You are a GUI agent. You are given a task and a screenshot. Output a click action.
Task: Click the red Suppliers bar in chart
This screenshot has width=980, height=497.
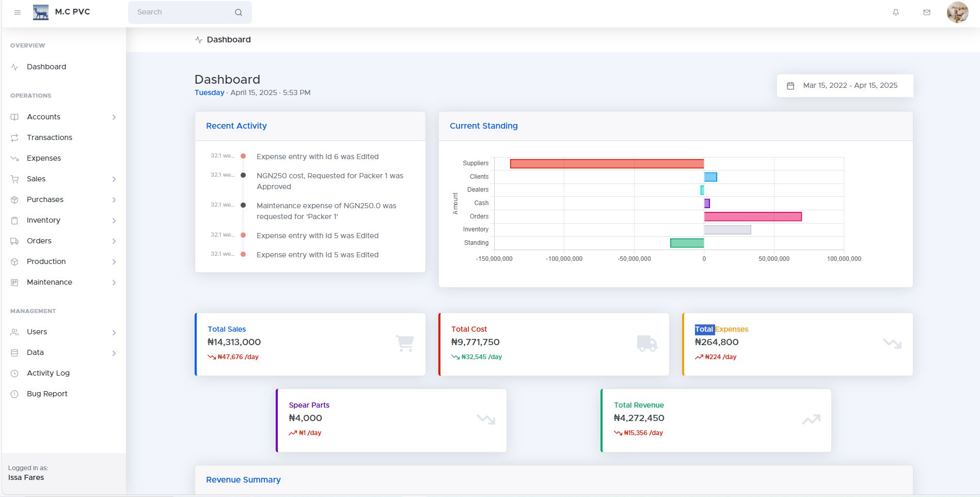coord(607,164)
